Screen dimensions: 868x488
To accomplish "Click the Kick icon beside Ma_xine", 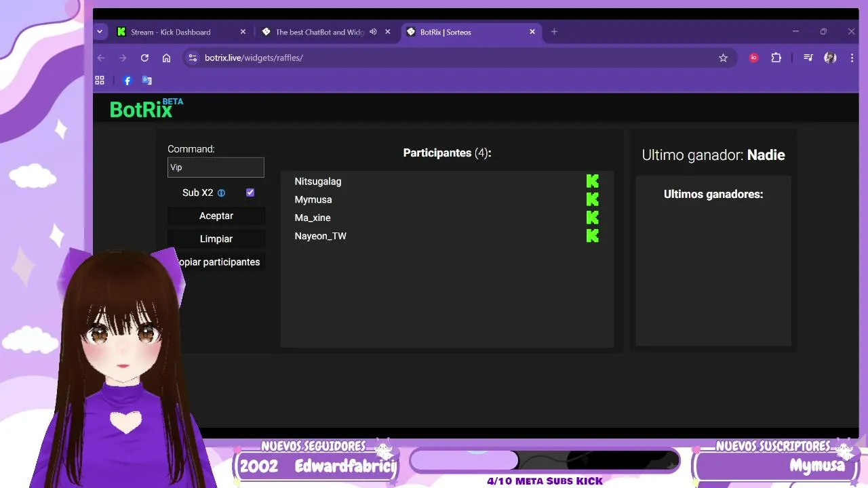I will (593, 218).
